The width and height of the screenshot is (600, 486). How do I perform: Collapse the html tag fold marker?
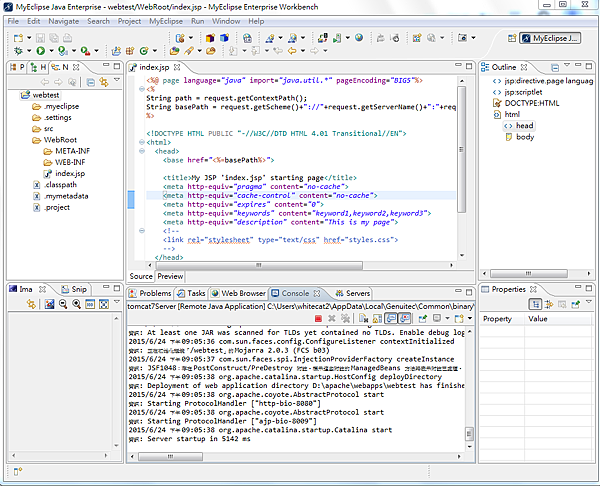point(142,142)
